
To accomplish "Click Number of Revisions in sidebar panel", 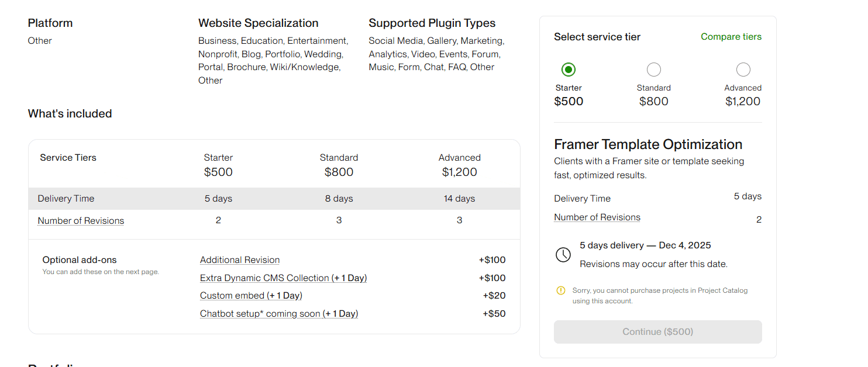I will point(597,217).
